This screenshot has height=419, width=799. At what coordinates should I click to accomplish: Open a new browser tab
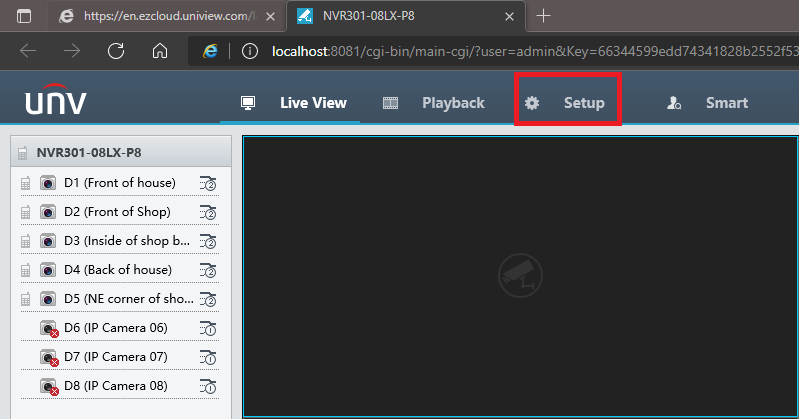tap(544, 16)
